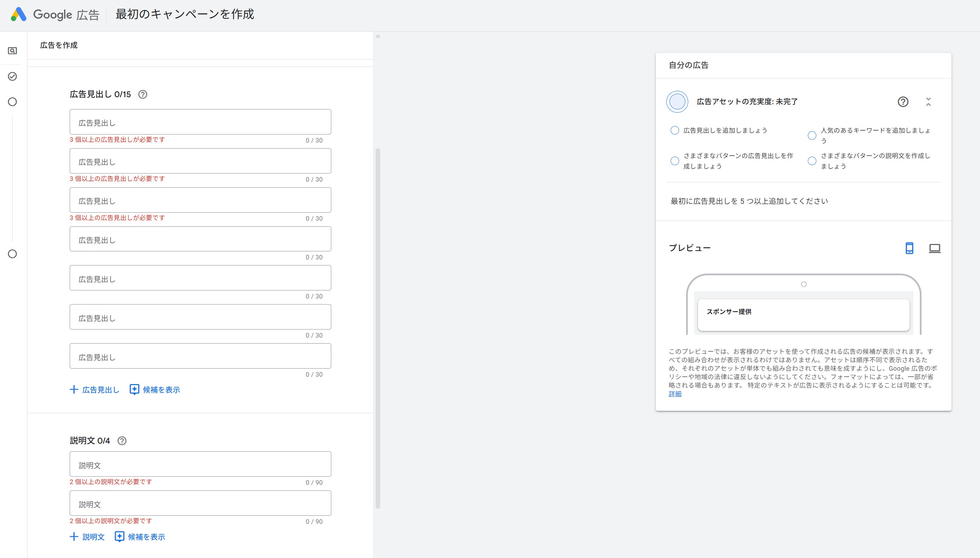Click the first 広告見出し input field
Viewport: 980px width, 558px height.
pyautogui.click(x=200, y=122)
